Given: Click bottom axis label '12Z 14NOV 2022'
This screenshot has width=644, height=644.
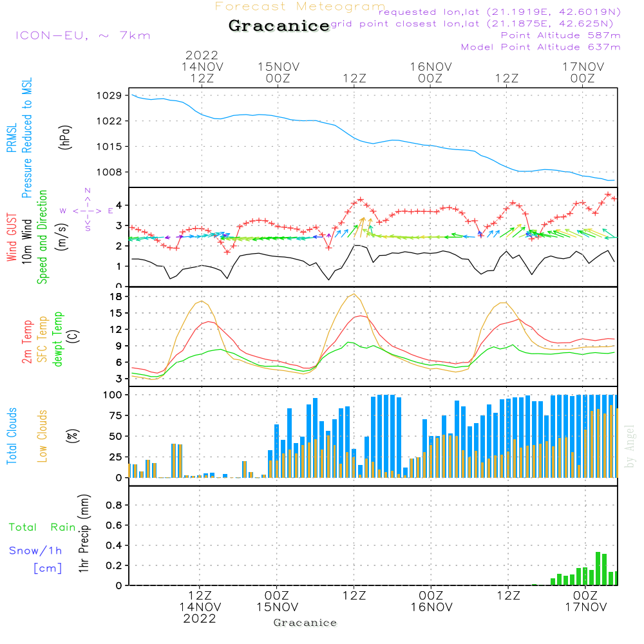Looking at the screenshot, I should click(x=200, y=607).
